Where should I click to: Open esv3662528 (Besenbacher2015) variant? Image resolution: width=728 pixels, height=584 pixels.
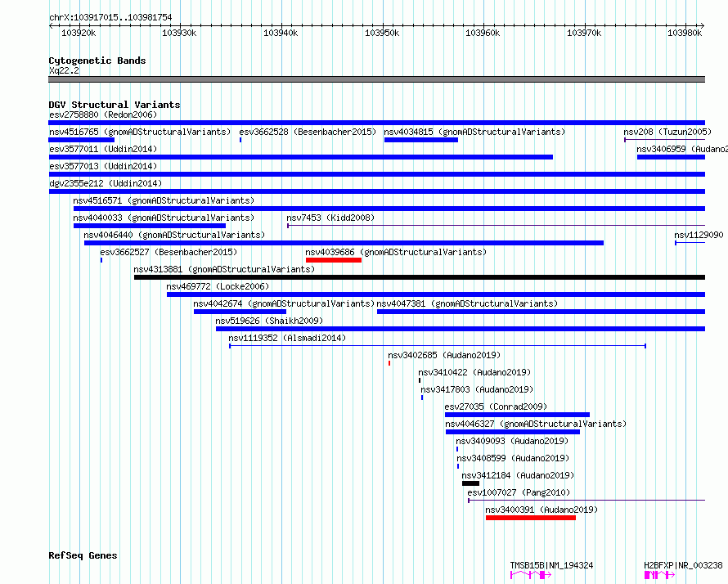click(308, 132)
